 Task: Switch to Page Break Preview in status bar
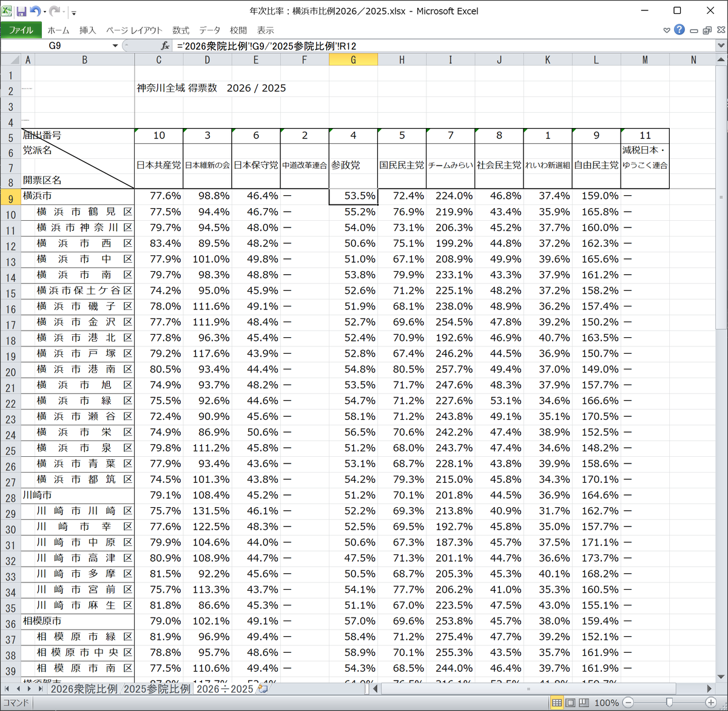click(584, 703)
